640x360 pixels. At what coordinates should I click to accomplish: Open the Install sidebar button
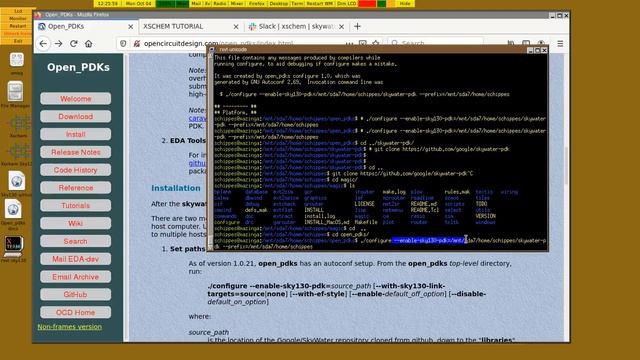76,134
